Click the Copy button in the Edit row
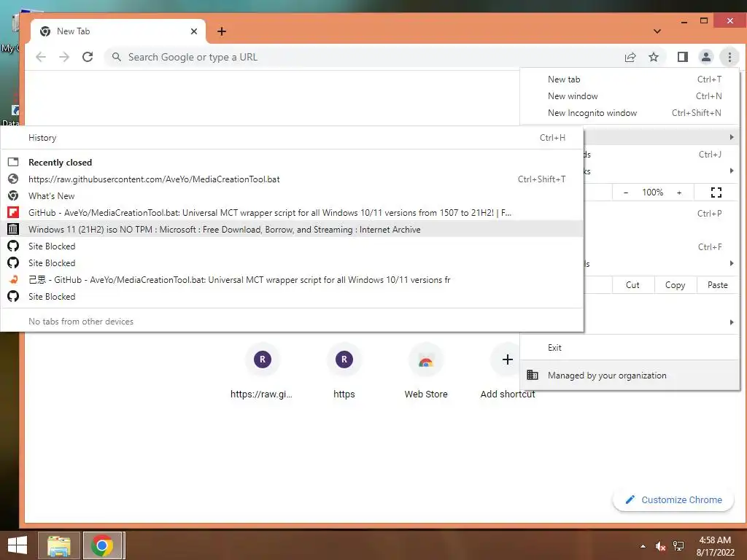This screenshot has width=747, height=560. tap(675, 285)
